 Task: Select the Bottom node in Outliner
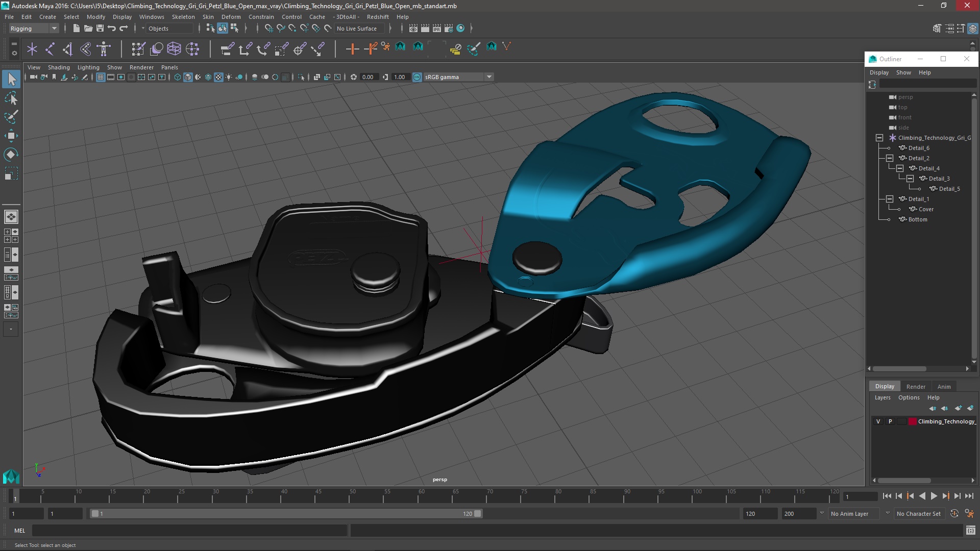click(917, 219)
